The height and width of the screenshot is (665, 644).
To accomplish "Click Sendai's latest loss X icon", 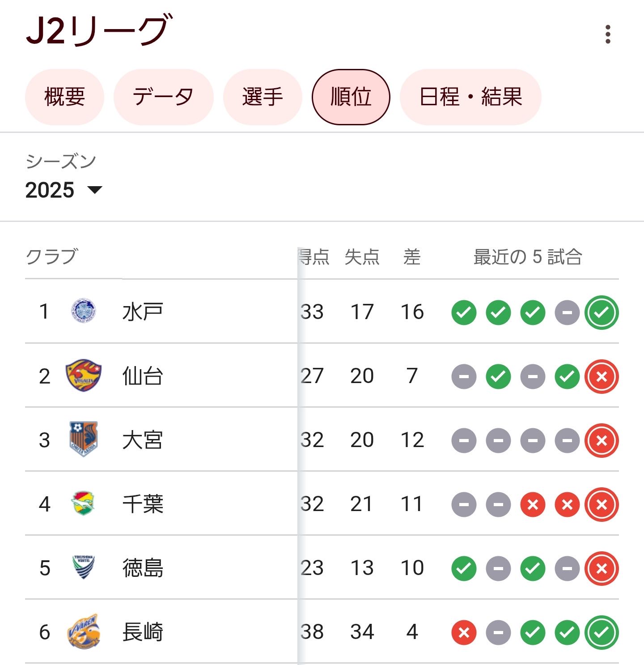I will pyautogui.click(x=602, y=376).
